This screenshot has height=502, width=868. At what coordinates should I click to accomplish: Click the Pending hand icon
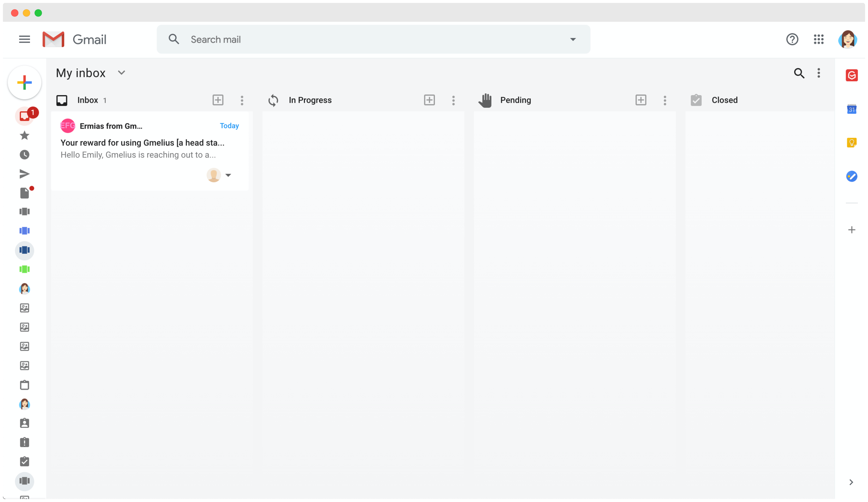pos(485,100)
